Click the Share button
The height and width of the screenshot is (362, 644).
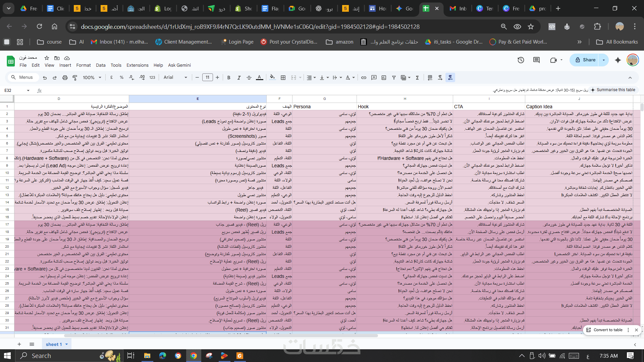pyautogui.click(x=585, y=60)
